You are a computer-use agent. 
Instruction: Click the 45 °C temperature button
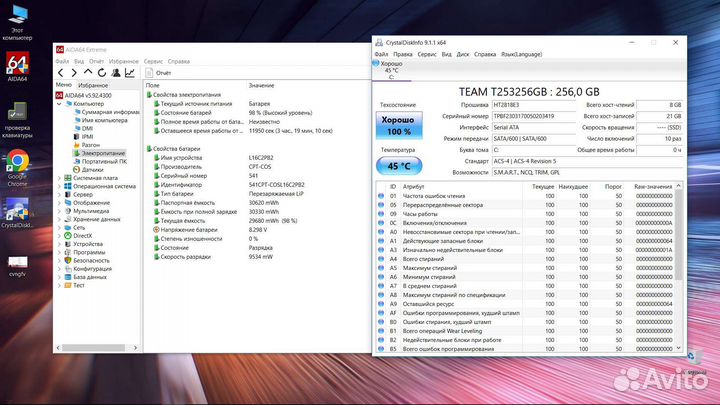399,166
